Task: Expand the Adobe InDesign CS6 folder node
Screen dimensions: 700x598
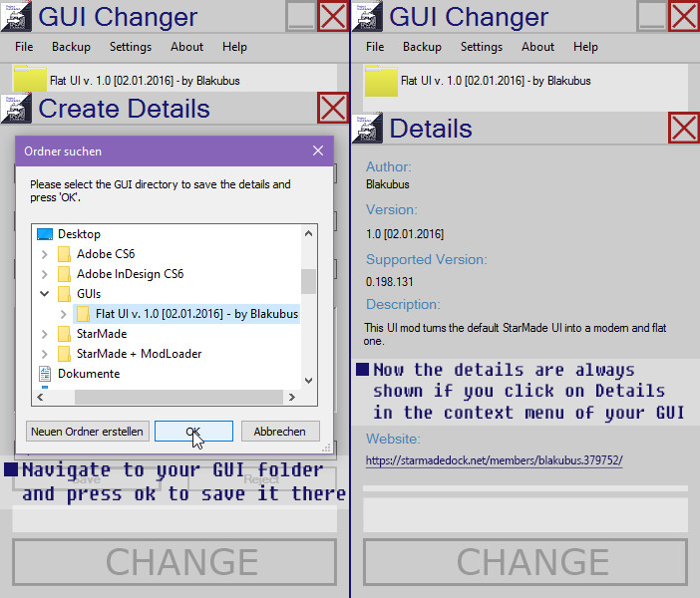Action: (x=44, y=274)
